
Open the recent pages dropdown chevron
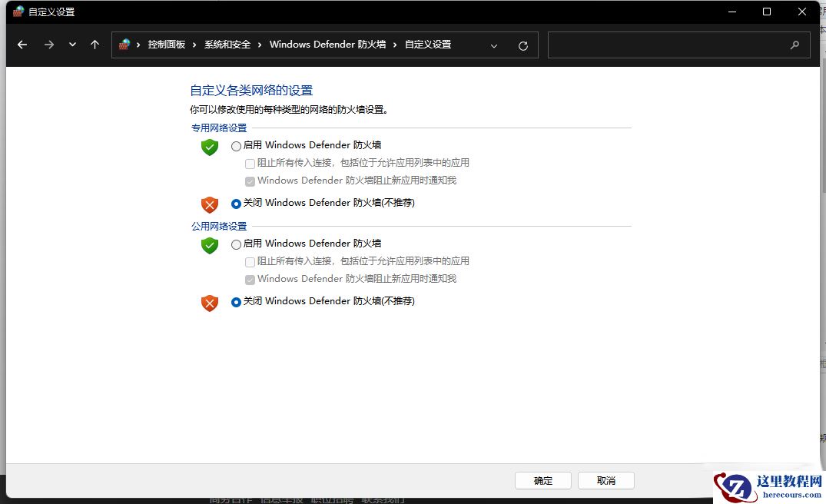pyautogui.click(x=72, y=45)
